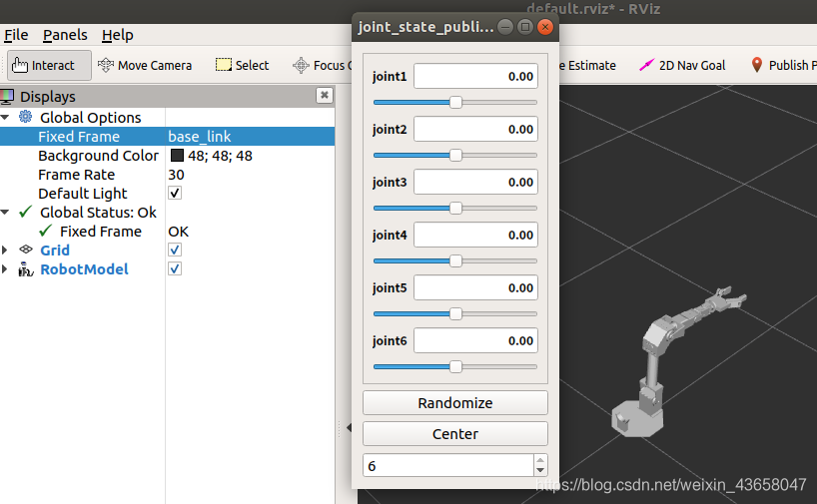Image resolution: width=817 pixels, height=504 pixels.
Task: Toggle the Default Light checkbox
Action: tap(175, 194)
